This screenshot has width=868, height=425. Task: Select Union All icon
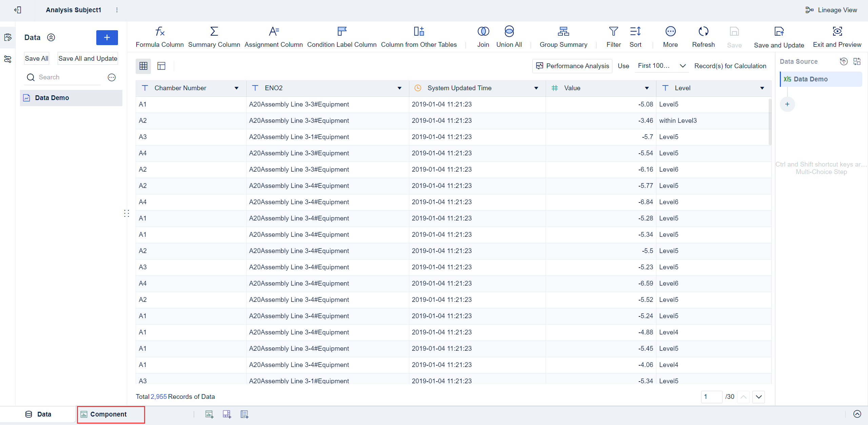509,32
